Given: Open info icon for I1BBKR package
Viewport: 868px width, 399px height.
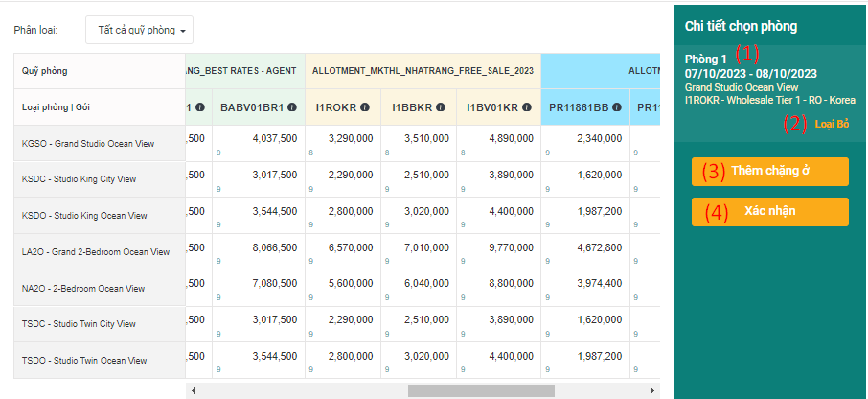Looking at the screenshot, I should tap(441, 107).
